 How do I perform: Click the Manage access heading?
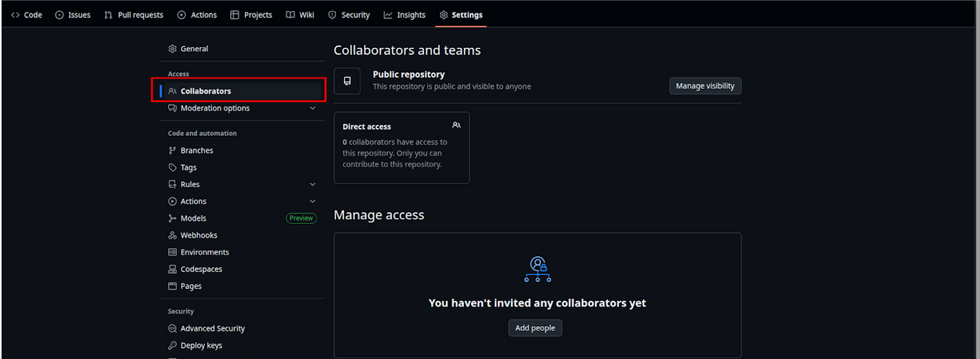(378, 214)
